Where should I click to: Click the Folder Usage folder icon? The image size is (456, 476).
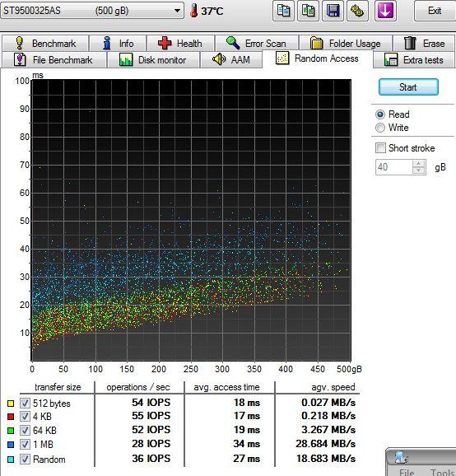[316, 43]
